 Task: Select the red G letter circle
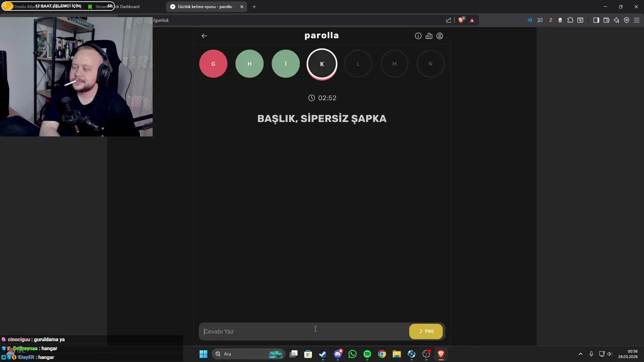(213, 64)
